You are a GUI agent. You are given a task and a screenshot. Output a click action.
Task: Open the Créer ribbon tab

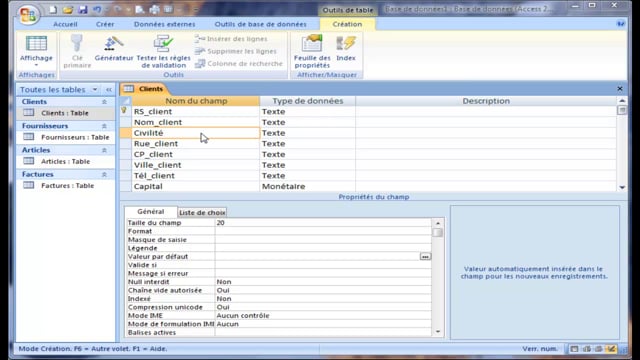coord(105,24)
